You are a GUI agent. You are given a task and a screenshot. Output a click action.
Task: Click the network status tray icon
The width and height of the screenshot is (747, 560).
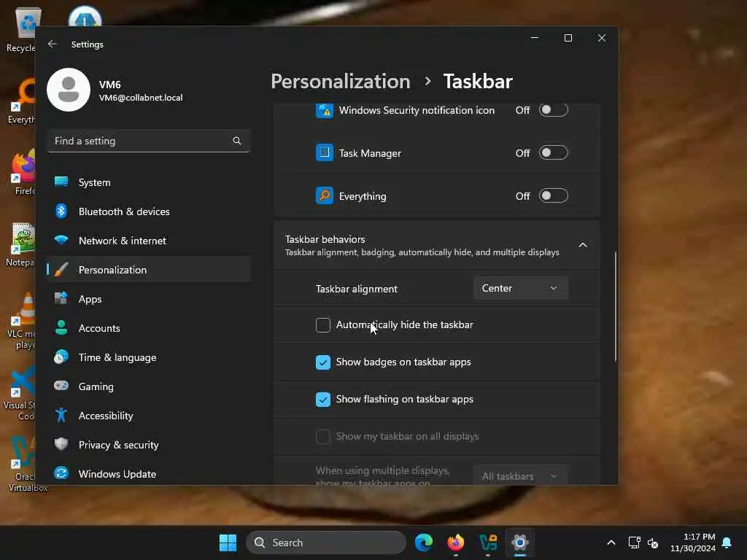[x=634, y=542]
